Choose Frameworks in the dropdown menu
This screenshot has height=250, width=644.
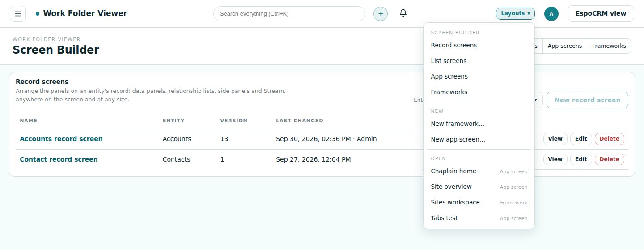(x=479, y=92)
